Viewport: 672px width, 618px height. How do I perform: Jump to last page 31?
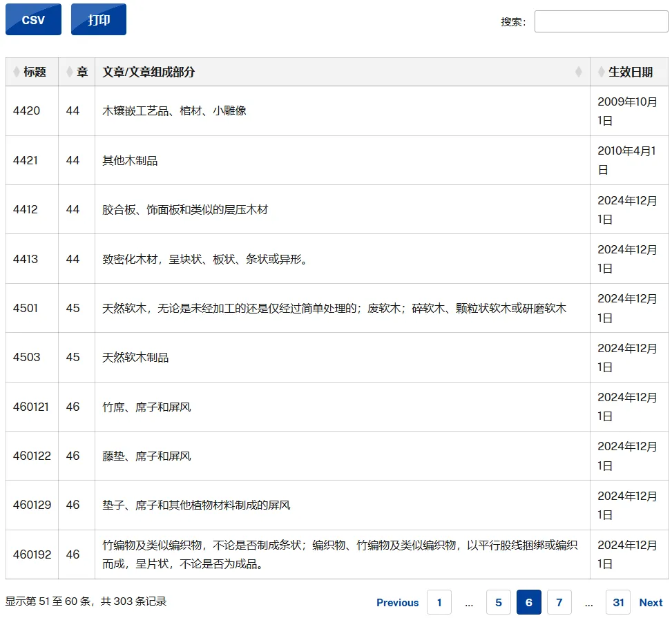click(x=618, y=602)
